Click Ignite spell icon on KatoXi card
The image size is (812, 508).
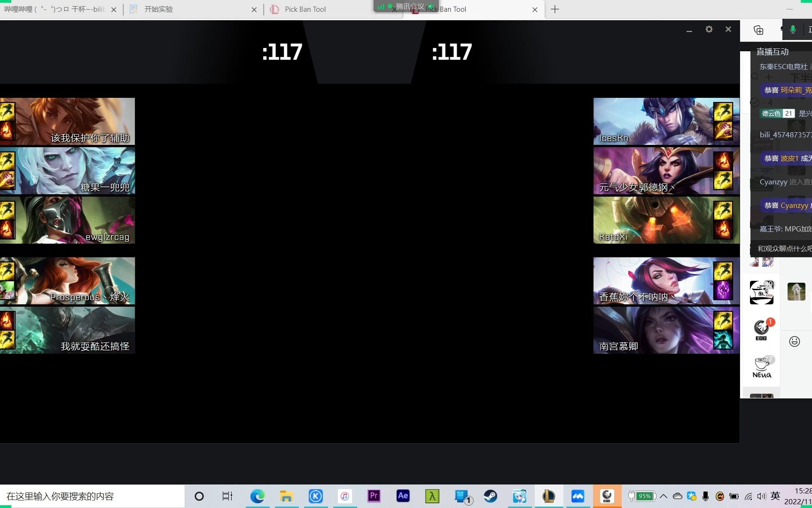[x=723, y=230]
